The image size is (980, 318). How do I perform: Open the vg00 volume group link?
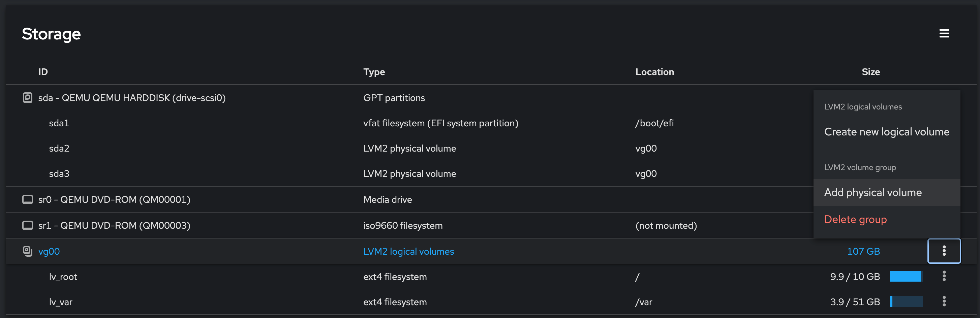click(x=49, y=251)
